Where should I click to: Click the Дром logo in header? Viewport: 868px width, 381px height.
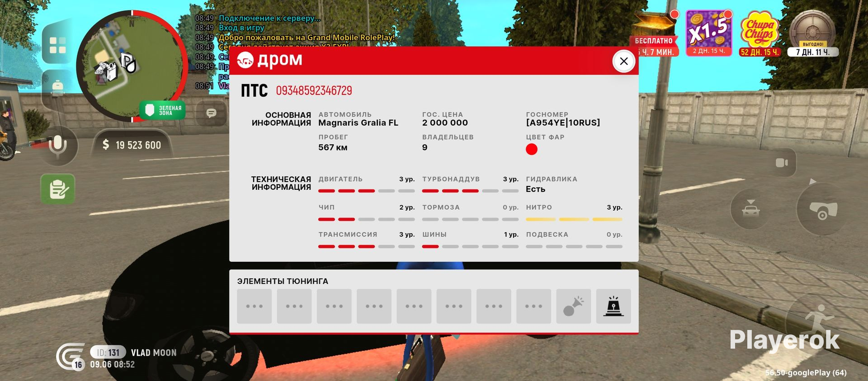pyautogui.click(x=270, y=60)
